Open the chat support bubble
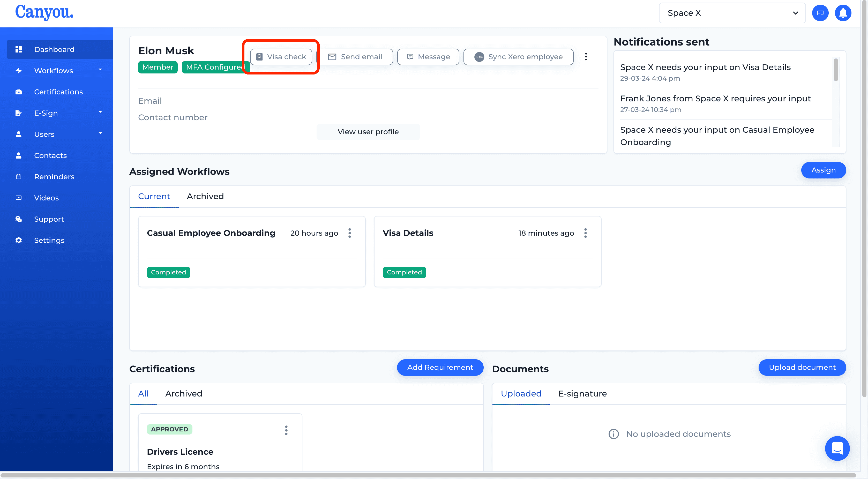Viewport: 868px width, 479px height. (x=837, y=448)
